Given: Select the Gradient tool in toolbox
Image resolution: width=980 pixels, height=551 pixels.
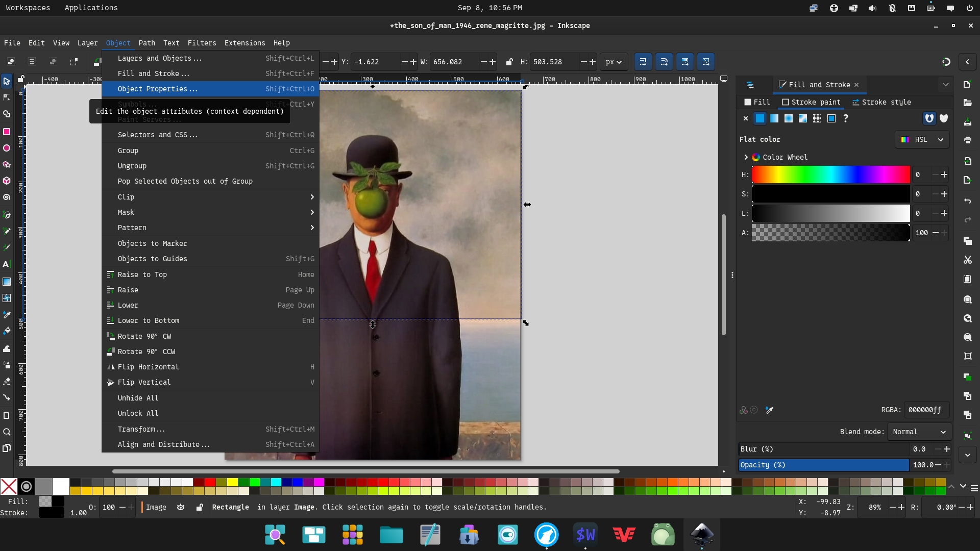Looking at the screenshot, I should [x=7, y=282].
